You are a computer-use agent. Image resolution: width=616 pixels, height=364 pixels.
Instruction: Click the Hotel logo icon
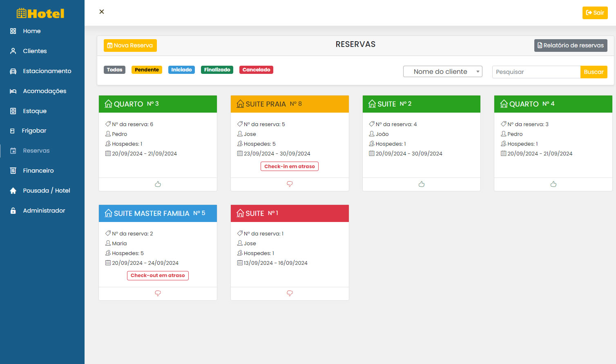21,13
